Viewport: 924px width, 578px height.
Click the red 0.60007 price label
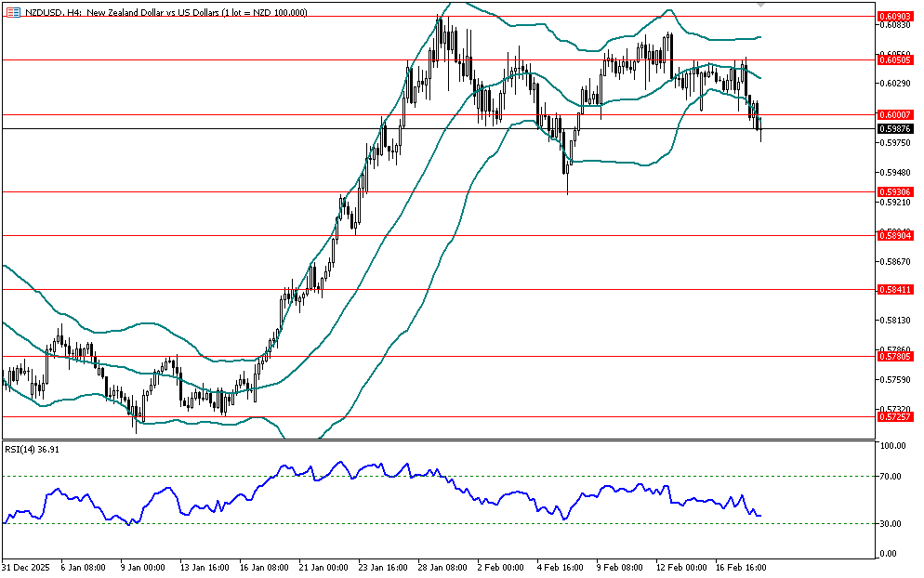(x=893, y=114)
